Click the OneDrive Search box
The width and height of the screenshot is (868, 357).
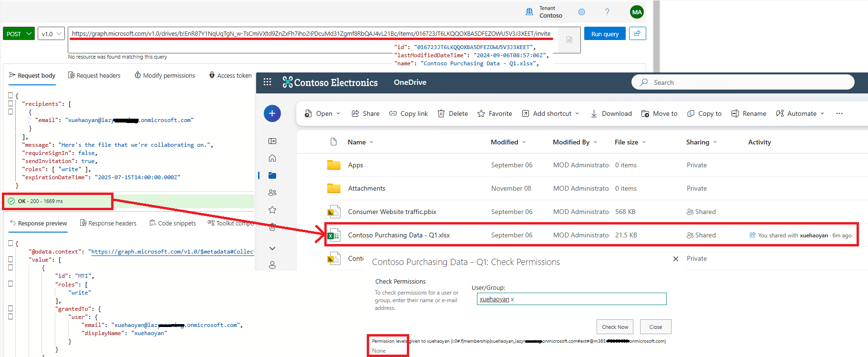[x=743, y=82]
